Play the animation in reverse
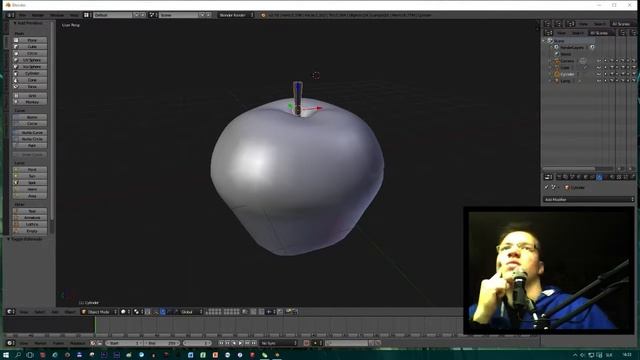Image resolution: width=640 pixels, height=360 pixels. coord(234,343)
